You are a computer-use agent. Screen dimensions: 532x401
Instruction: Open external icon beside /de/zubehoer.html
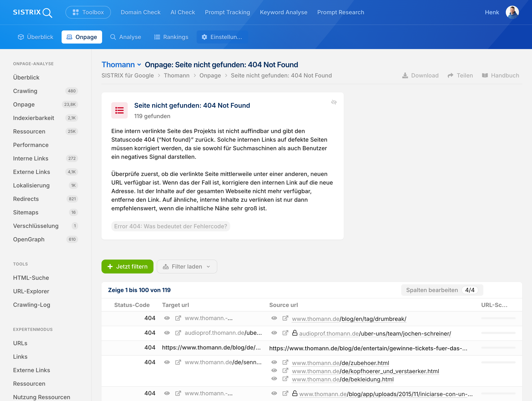pos(285,362)
